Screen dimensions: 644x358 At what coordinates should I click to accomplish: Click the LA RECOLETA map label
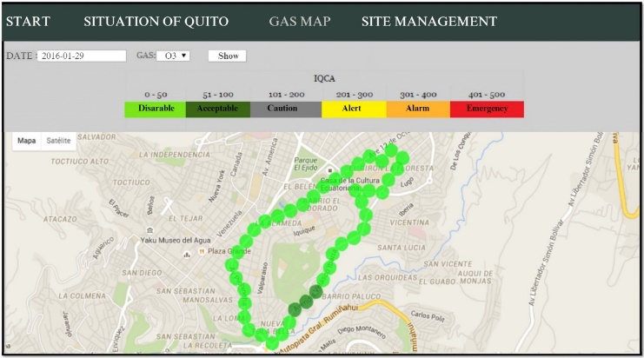coord(208,345)
